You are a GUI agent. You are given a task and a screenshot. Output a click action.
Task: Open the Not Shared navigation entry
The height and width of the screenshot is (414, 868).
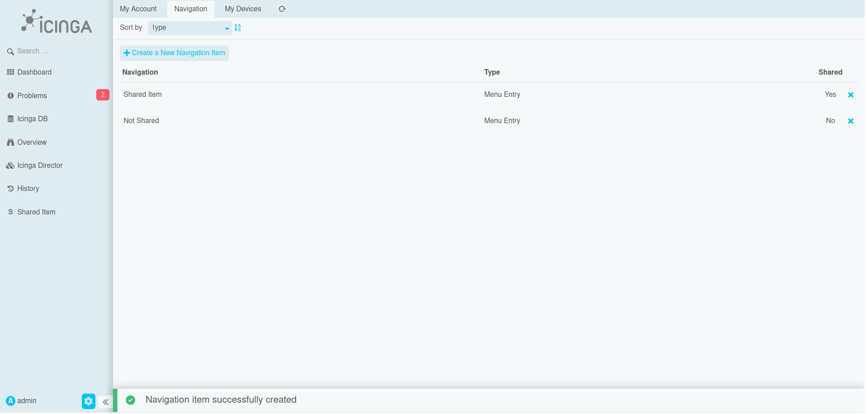141,120
